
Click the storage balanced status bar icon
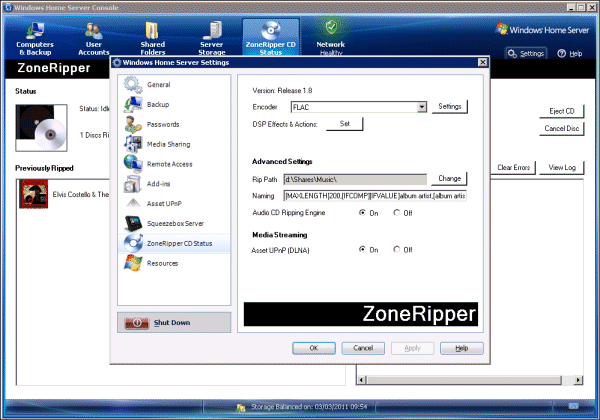(241, 408)
